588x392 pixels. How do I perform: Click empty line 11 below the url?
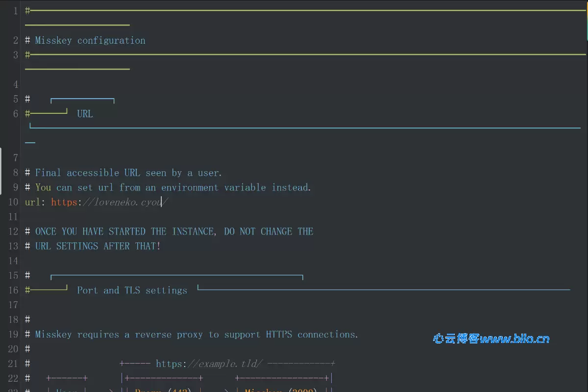[x=49, y=216]
